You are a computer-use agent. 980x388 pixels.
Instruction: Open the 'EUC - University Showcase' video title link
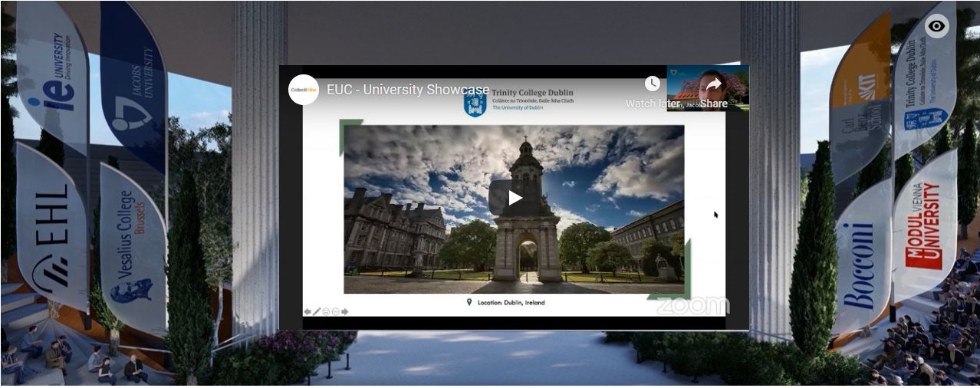[408, 90]
